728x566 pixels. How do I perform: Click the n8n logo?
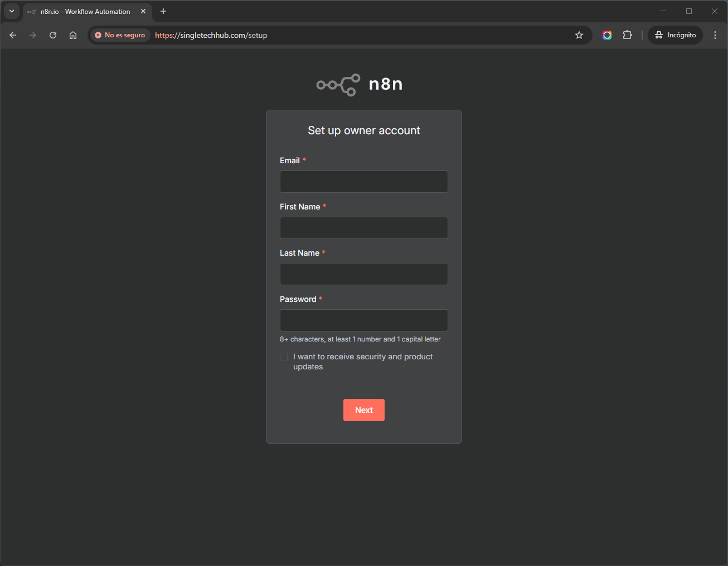click(x=360, y=84)
